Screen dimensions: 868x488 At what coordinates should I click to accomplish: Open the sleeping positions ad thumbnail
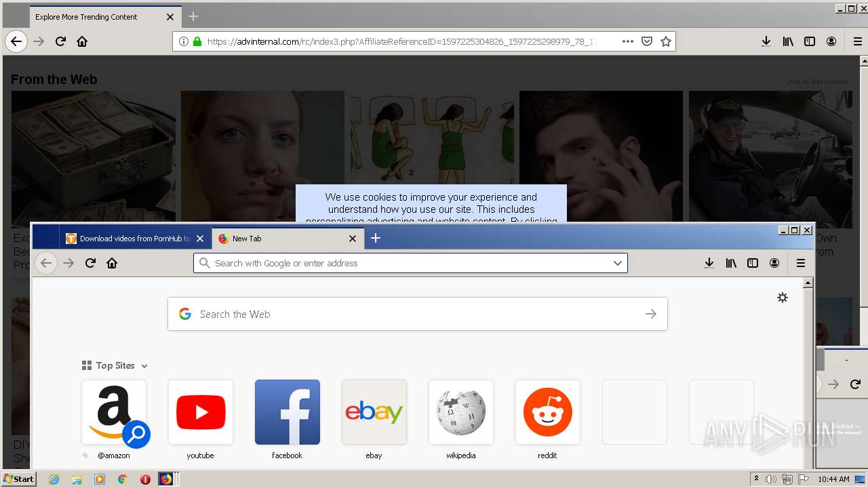432,138
